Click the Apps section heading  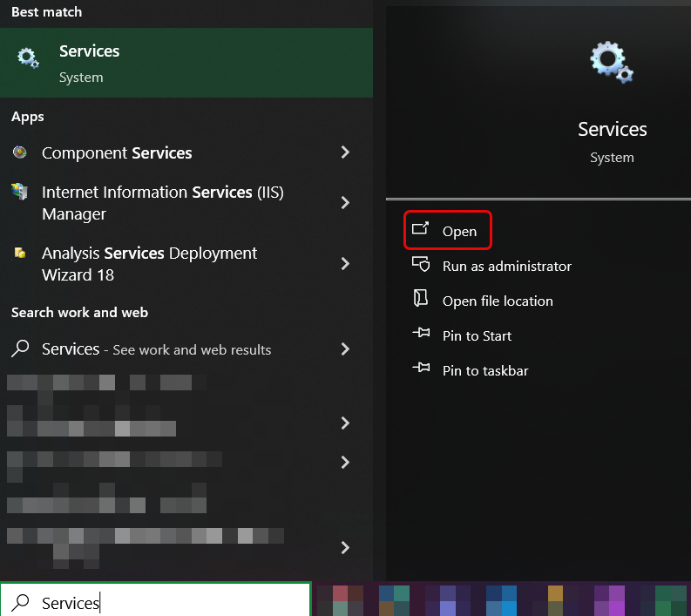pos(28,117)
